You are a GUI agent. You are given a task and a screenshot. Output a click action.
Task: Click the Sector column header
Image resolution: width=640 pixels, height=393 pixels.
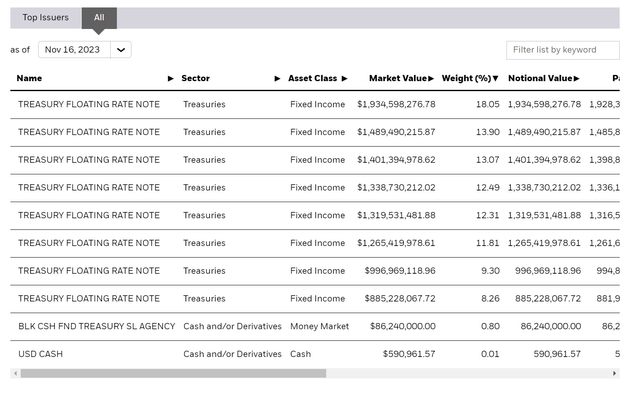(x=196, y=78)
